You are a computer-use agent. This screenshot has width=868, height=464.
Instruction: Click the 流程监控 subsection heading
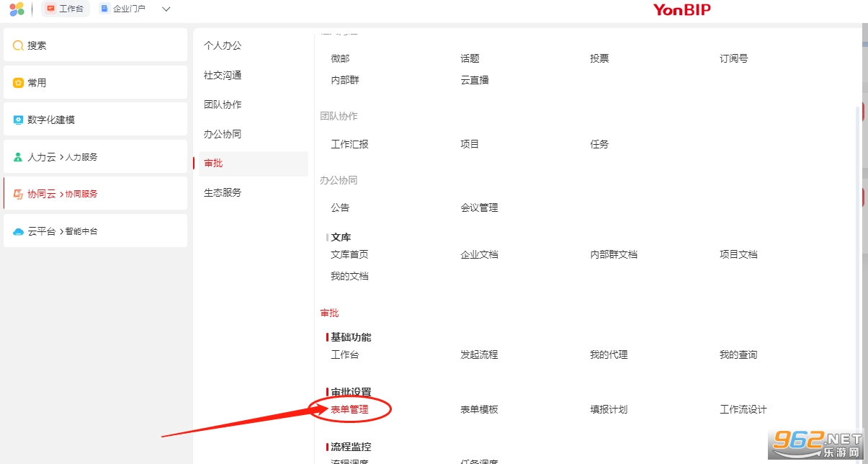pyautogui.click(x=351, y=447)
